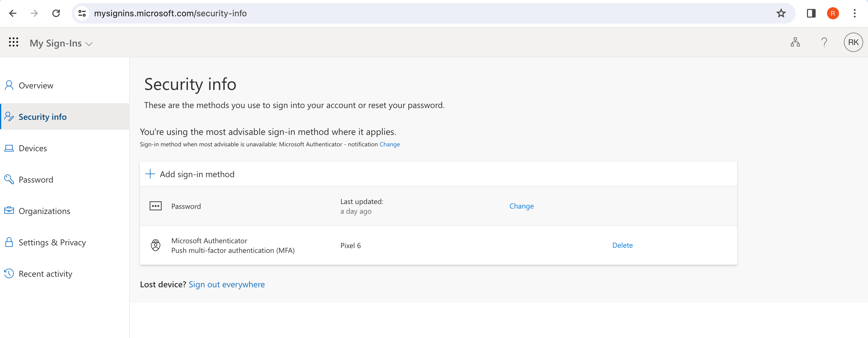This screenshot has width=868, height=338.
Task: View Recent activity page
Action: point(45,274)
